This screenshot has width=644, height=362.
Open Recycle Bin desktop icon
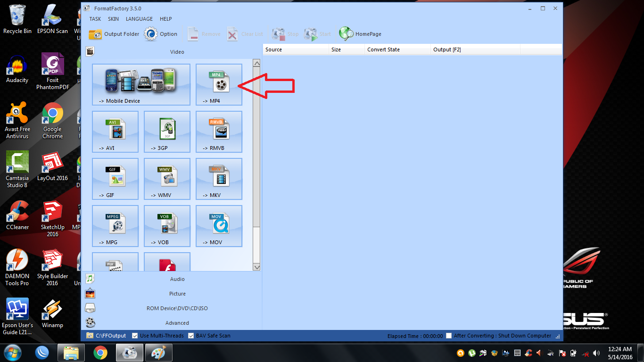click(x=17, y=19)
